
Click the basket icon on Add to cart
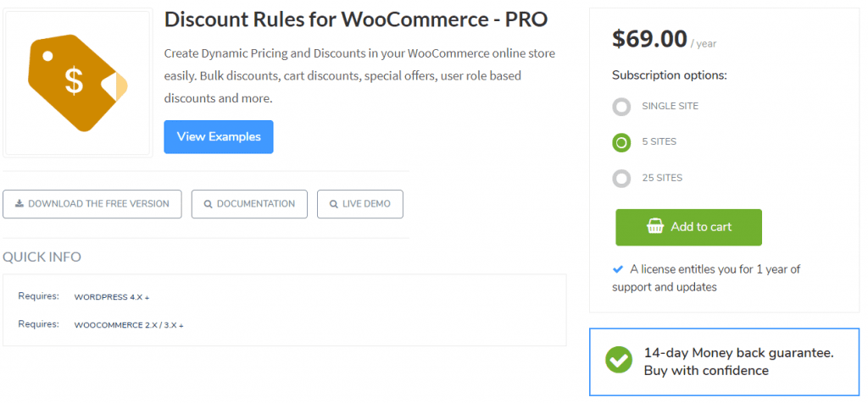pos(654,227)
